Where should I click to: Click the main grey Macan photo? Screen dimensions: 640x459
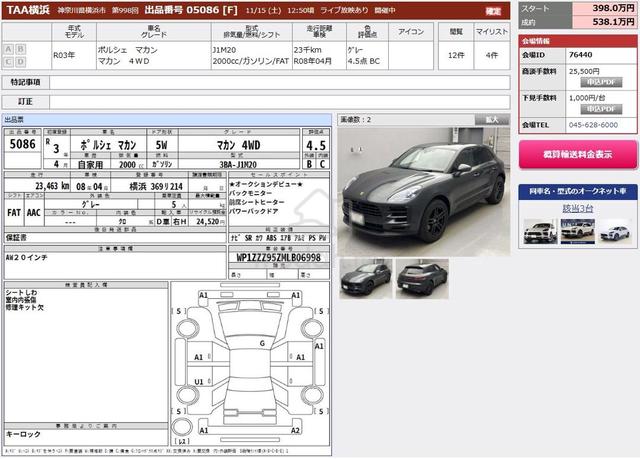(424, 192)
